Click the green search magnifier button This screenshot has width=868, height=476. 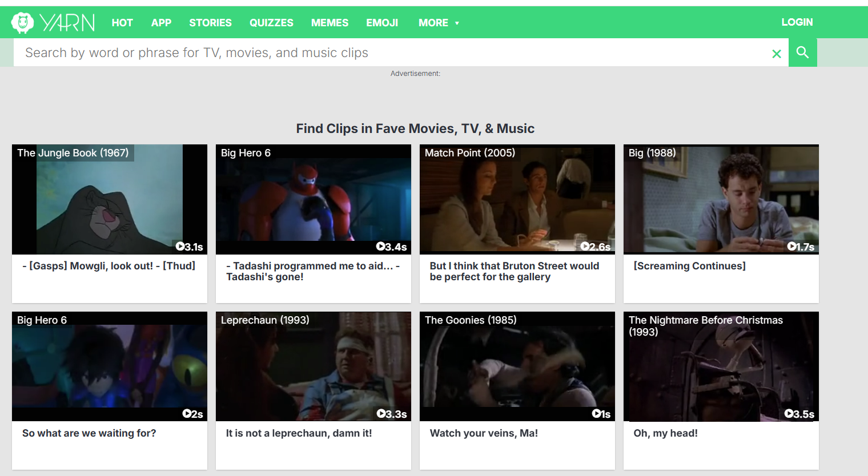point(802,53)
